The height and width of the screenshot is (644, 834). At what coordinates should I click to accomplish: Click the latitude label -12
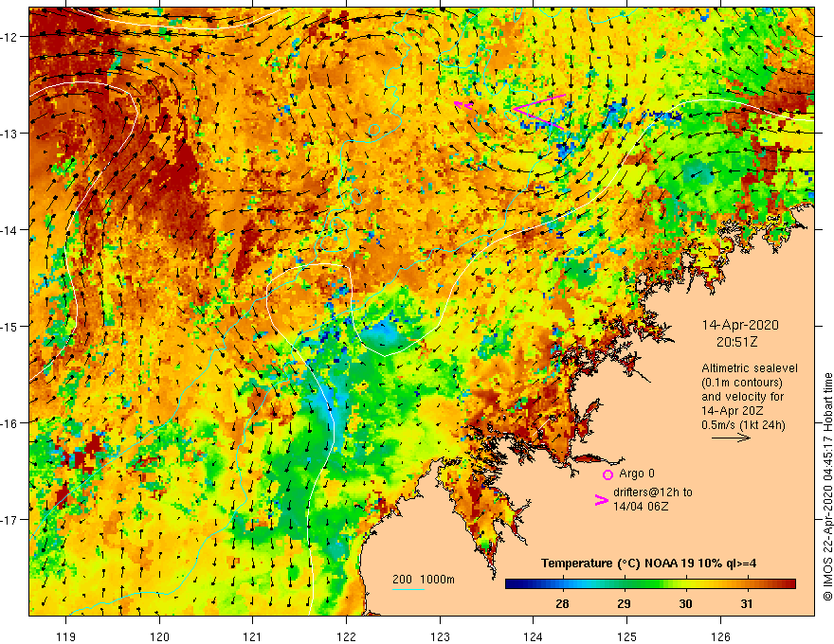coord(10,37)
